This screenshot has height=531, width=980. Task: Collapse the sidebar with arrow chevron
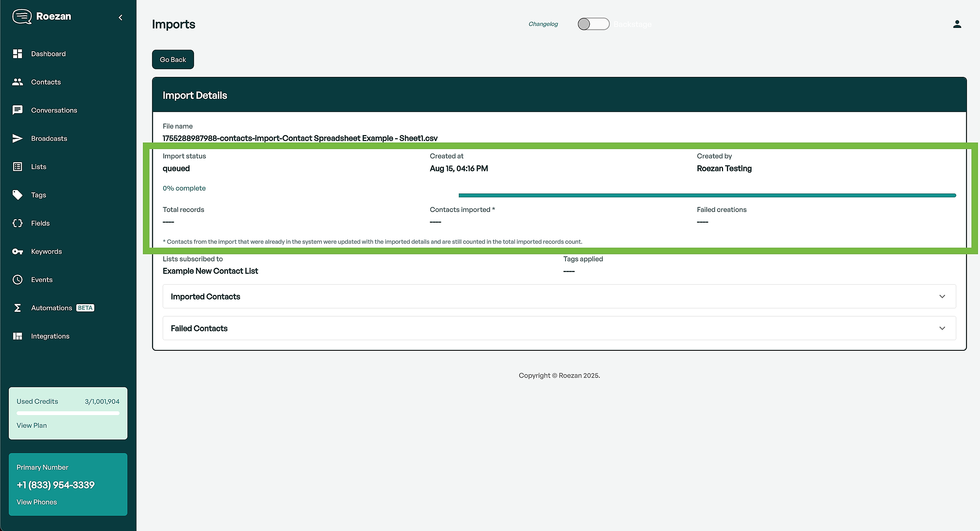121,17
